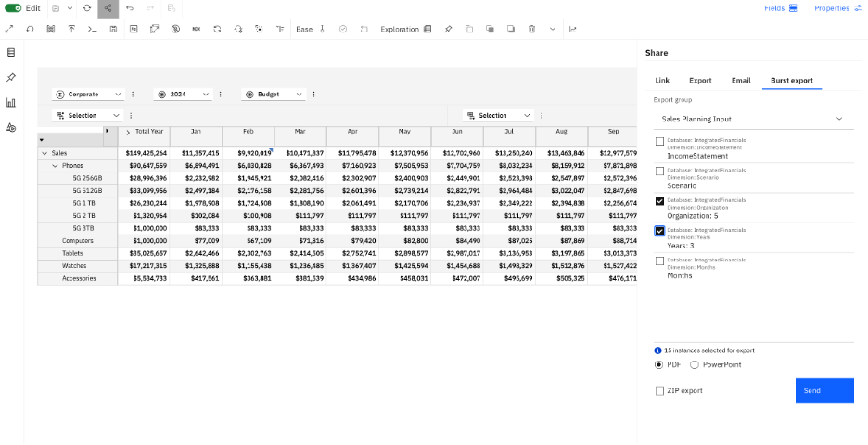Click the full-screen diagonal arrows icon
This screenshot has width=868, height=445.
tap(9, 30)
